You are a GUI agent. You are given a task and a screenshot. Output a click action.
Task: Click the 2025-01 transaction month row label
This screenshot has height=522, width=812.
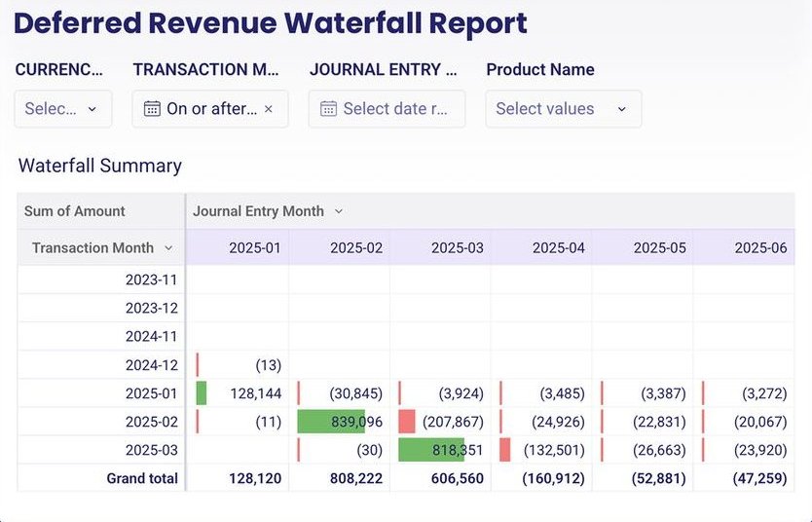click(151, 393)
